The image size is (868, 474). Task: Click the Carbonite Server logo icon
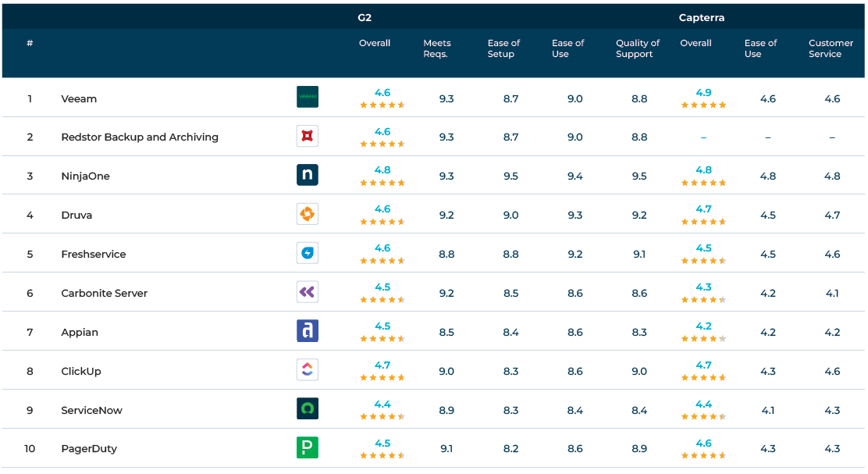[308, 292]
